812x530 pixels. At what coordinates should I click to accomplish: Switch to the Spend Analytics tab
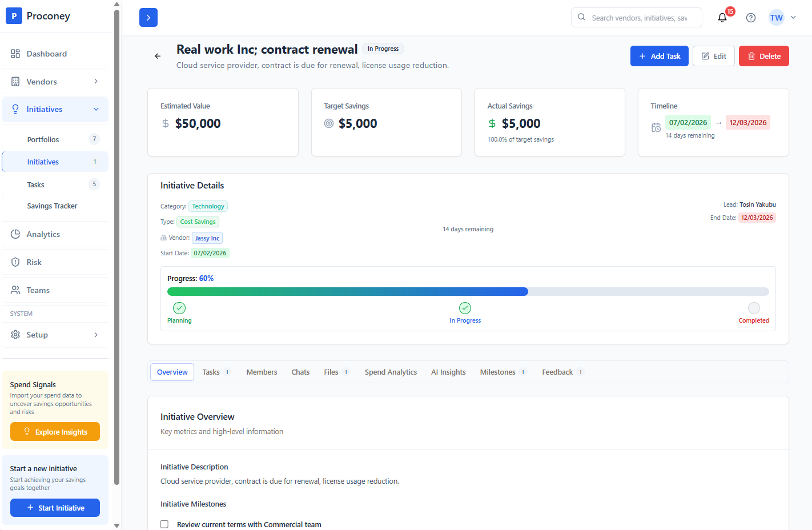pos(391,372)
